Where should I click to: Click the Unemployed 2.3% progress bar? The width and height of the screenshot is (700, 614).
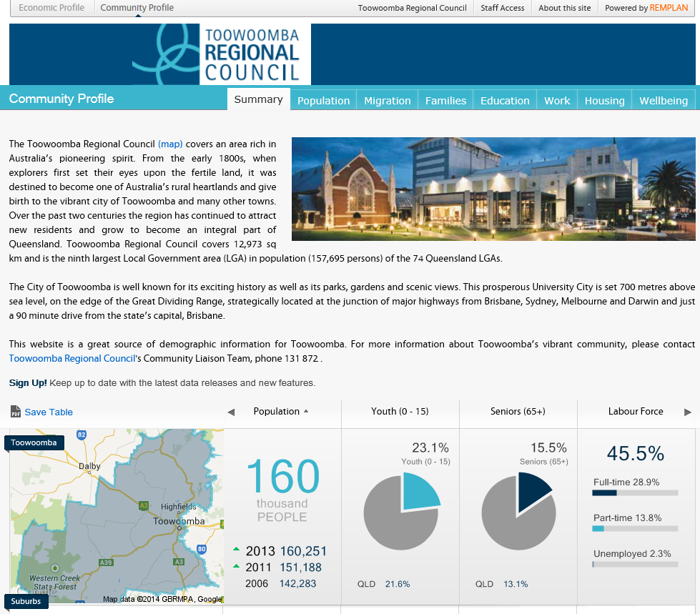635,564
